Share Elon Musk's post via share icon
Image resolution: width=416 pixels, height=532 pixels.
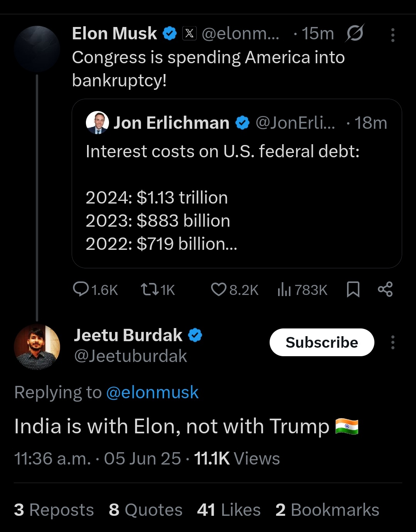tap(385, 289)
